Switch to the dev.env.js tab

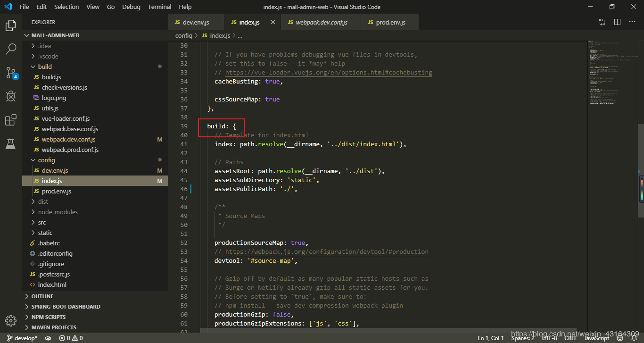point(196,22)
